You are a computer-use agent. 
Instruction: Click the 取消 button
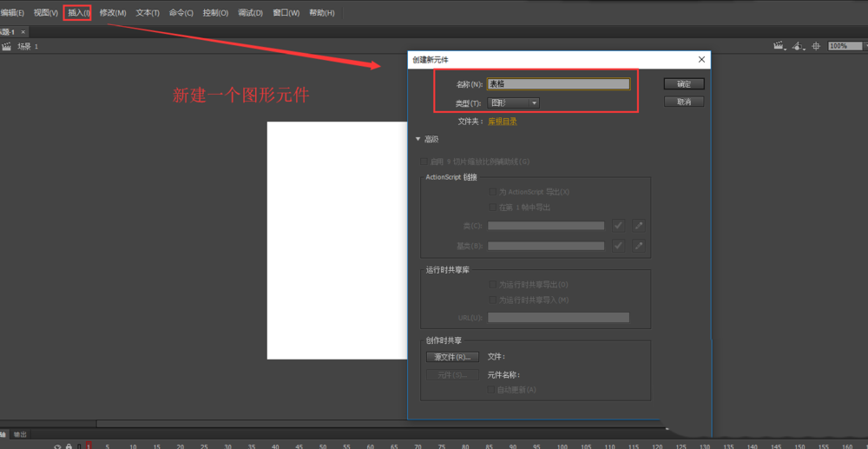(x=684, y=102)
